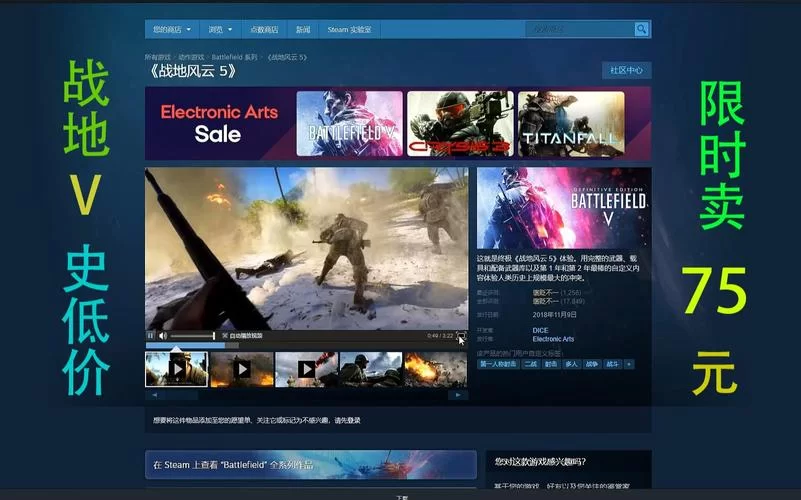This screenshot has height=500, width=801.
Task: Go to 动作游戏 in the breadcrumb
Action: [x=191, y=57]
